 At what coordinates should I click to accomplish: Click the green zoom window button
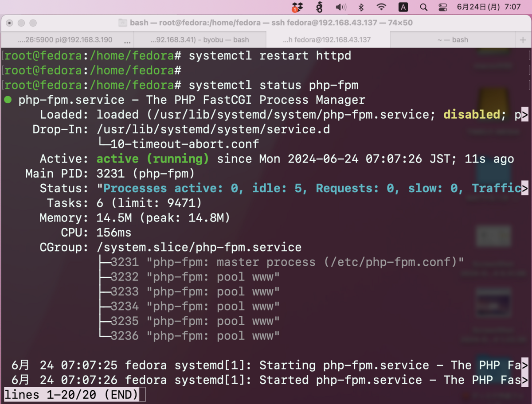pyautogui.click(x=33, y=23)
